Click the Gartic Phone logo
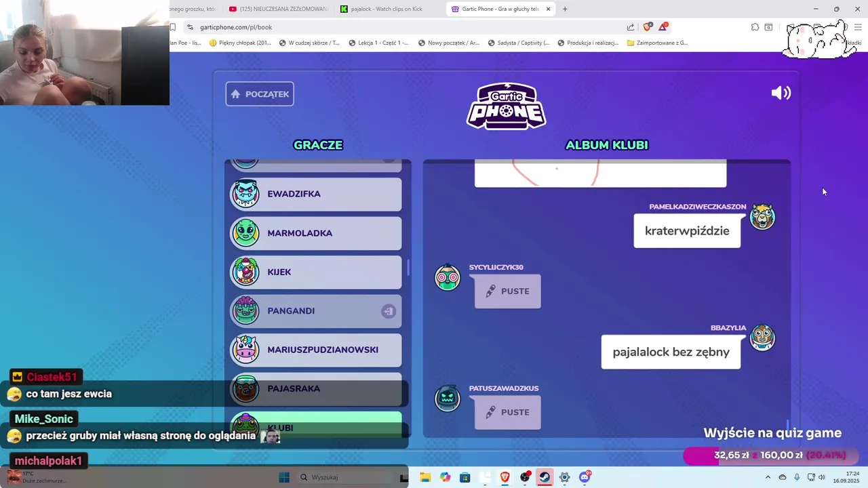 [506, 106]
